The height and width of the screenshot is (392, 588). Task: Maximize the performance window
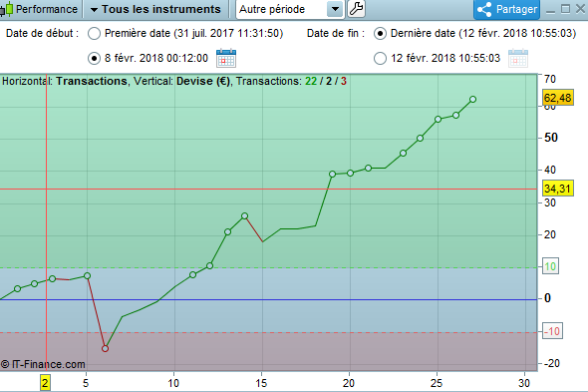(565, 9)
